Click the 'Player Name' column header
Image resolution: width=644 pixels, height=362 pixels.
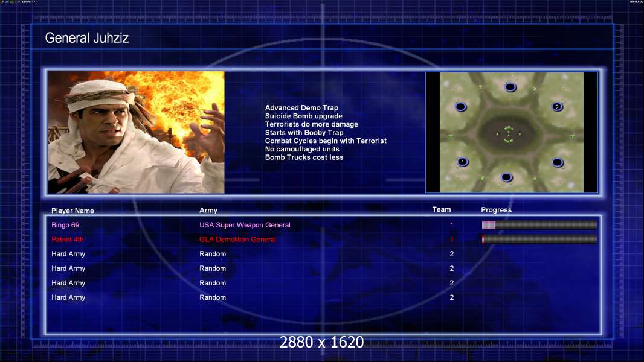[72, 211]
